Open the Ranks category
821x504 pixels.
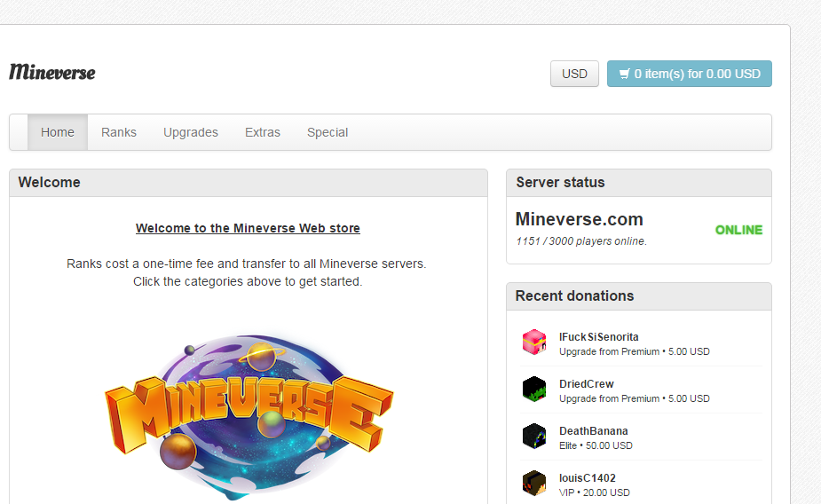(119, 132)
